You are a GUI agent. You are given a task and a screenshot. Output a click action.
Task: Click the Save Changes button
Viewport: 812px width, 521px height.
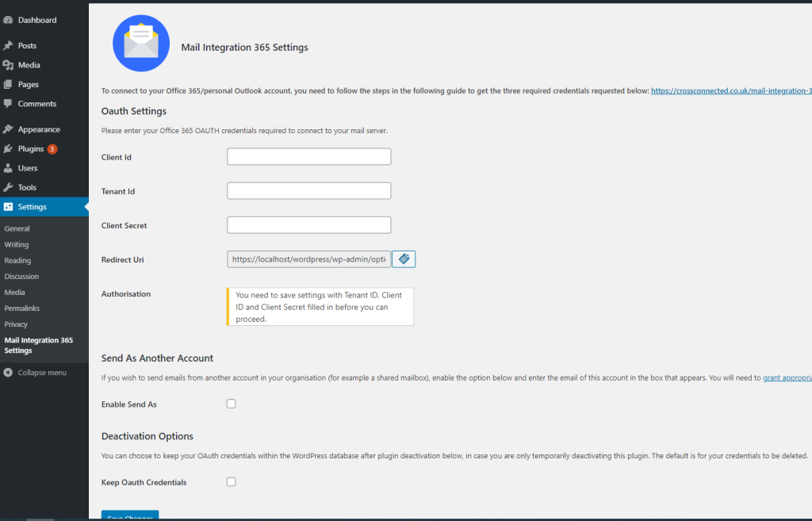pos(130,515)
